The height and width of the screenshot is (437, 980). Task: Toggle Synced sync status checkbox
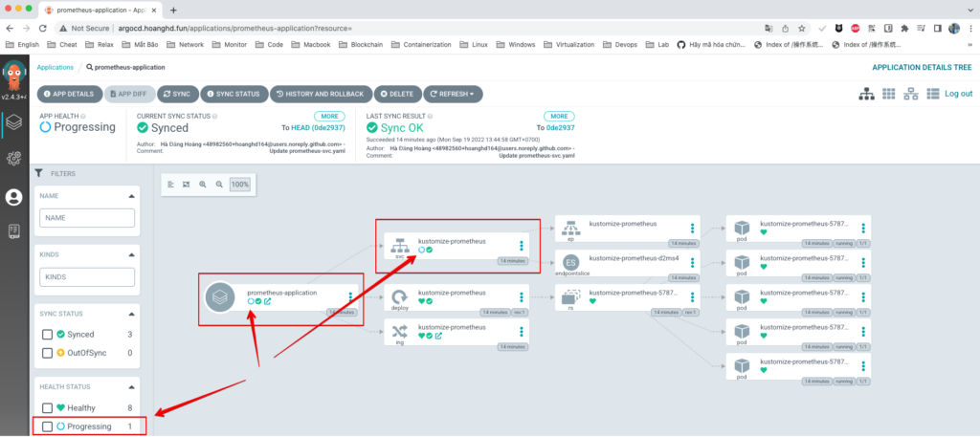pos(48,335)
